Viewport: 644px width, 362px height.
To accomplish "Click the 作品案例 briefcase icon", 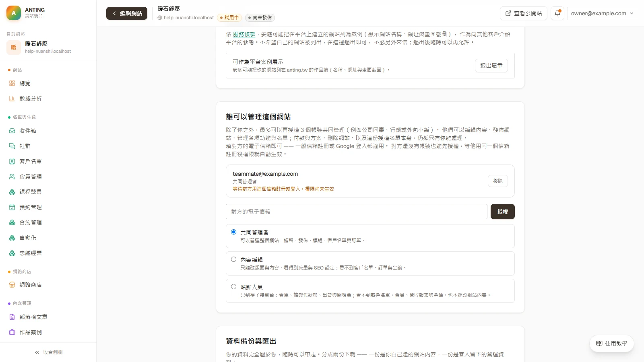I will (x=12, y=332).
